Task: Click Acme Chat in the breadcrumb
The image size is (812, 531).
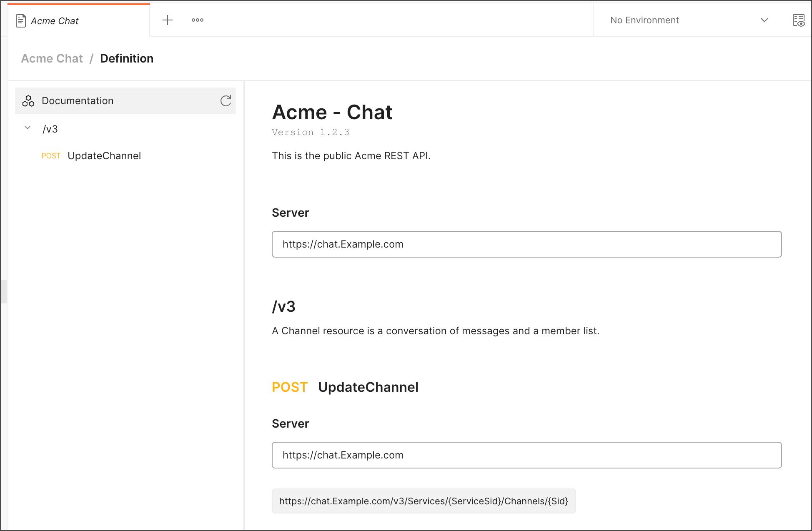Action: 52,58
